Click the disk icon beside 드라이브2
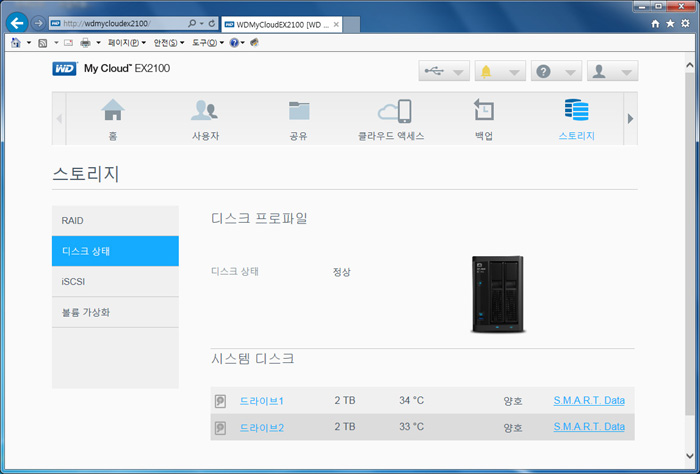Screen dimensions: 700x474 (x=220, y=428)
